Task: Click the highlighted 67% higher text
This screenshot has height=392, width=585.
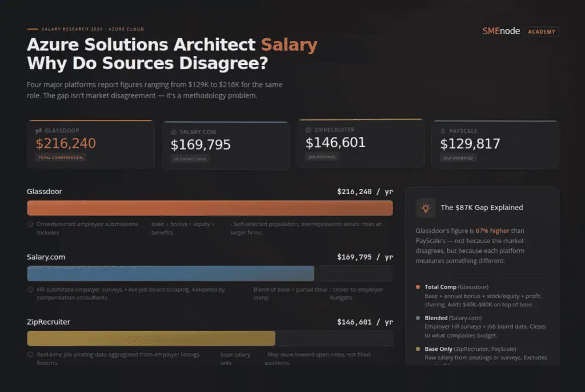Action: pyautogui.click(x=491, y=231)
